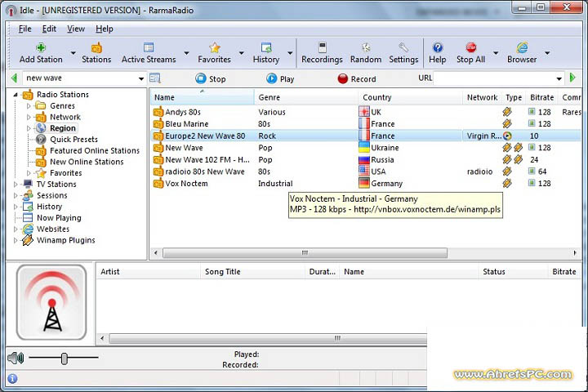Select Now Playing in the tree

pyautogui.click(x=59, y=217)
